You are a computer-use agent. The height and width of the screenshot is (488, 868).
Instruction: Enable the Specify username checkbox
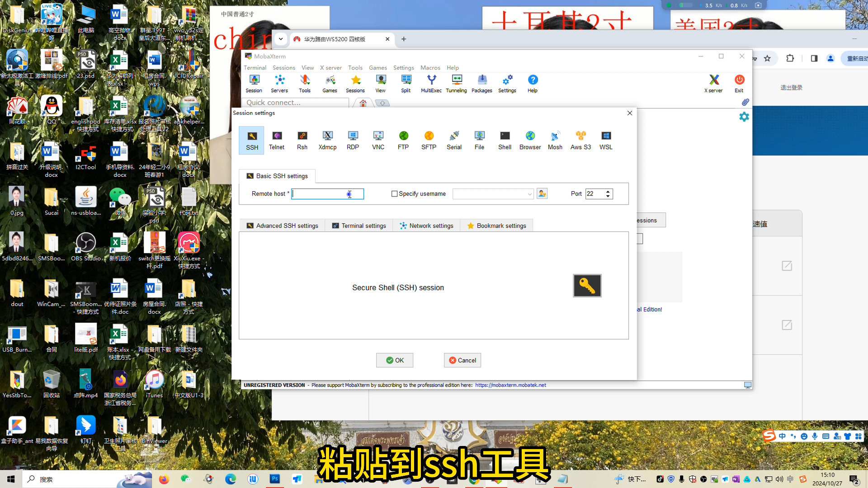[394, 194]
